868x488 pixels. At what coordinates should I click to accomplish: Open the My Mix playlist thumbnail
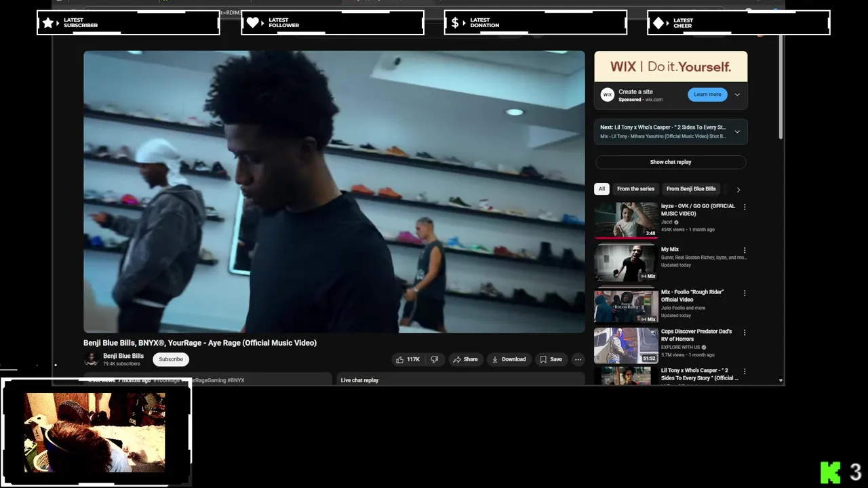click(x=626, y=262)
